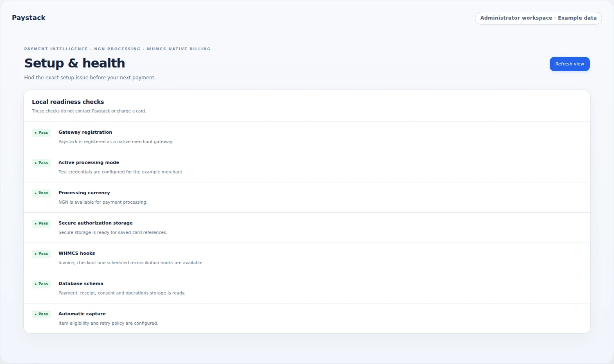Click 'Secure storage is ready for saved-card references.'
The height and width of the screenshot is (364, 614).
113,232
